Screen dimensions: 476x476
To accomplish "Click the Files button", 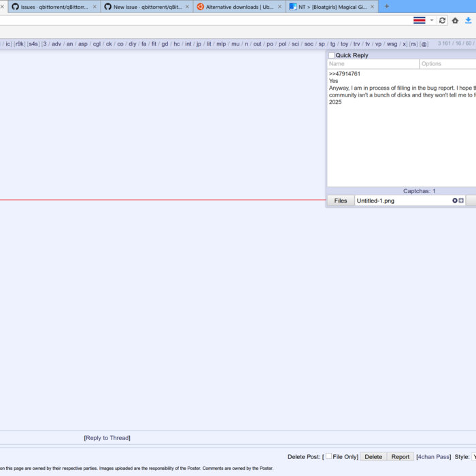I will point(341,201).
